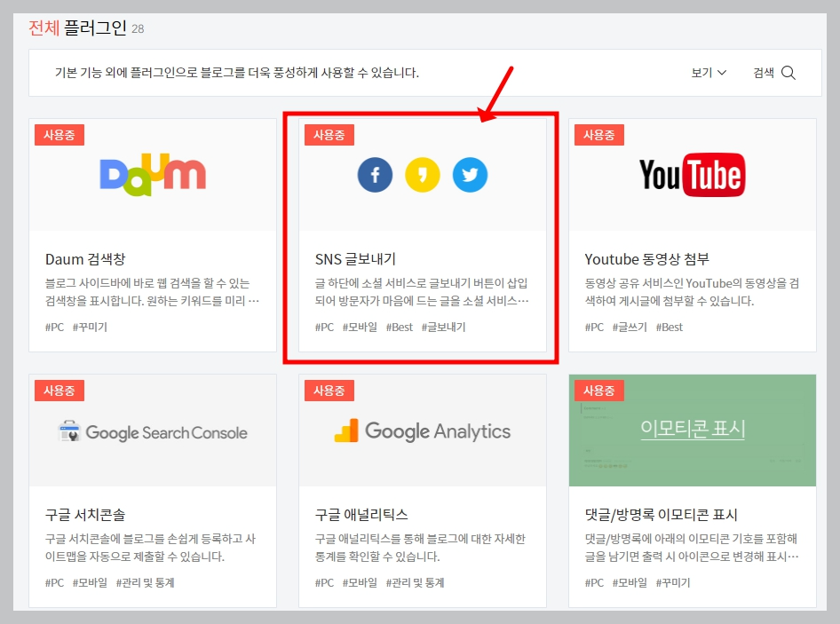Click the Daum logo thumbnail
Image resolution: width=840 pixels, height=624 pixels.
click(153, 175)
